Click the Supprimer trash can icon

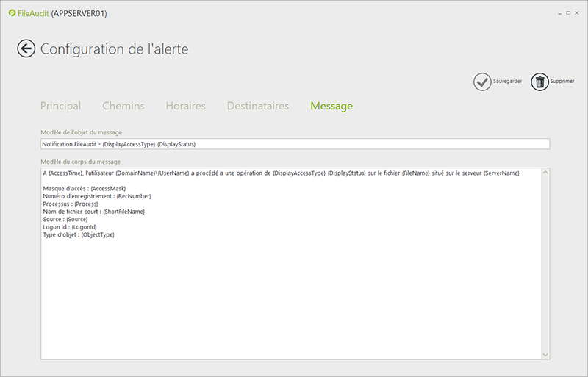539,82
